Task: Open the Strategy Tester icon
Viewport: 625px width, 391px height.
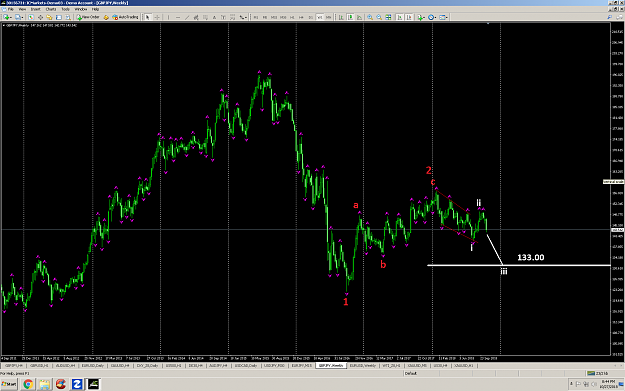Action: [68, 17]
